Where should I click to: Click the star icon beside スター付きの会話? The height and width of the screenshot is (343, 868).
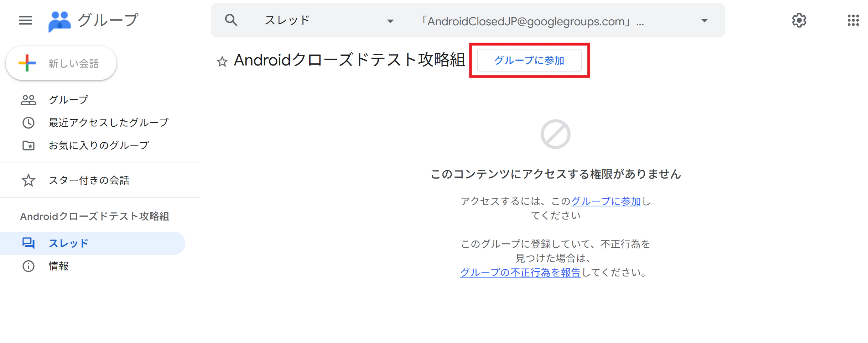28,180
